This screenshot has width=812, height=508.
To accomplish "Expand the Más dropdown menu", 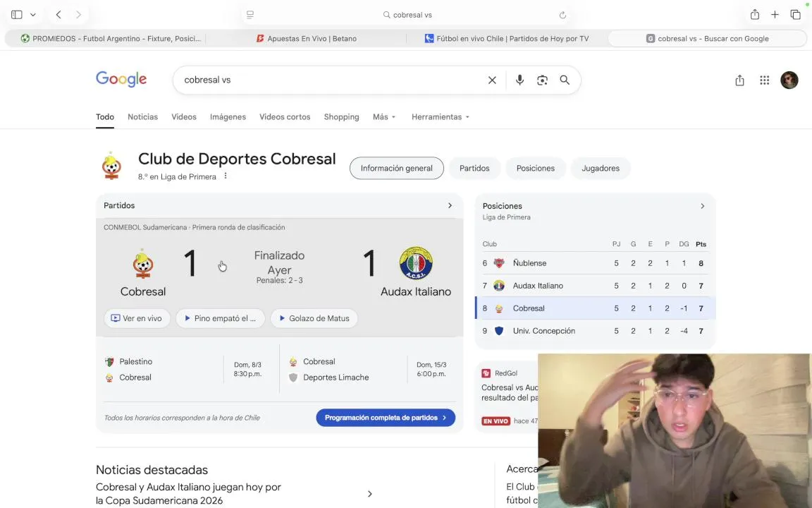I will point(383,116).
